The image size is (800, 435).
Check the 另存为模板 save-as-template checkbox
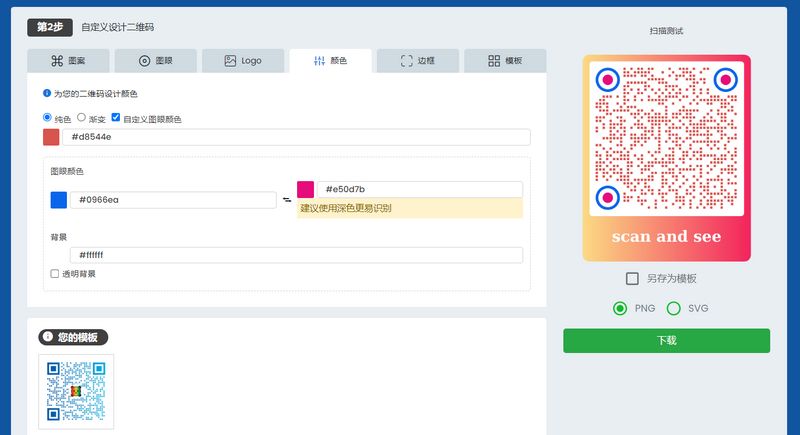(632, 278)
